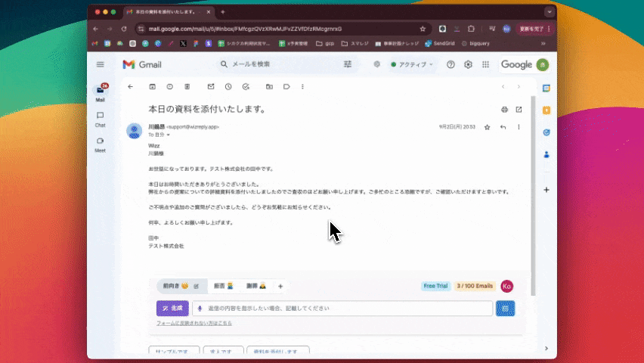The height and width of the screenshot is (363, 644).
Task: Print this email with the printer icon
Action: pyautogui.click(x=504, y=110)
